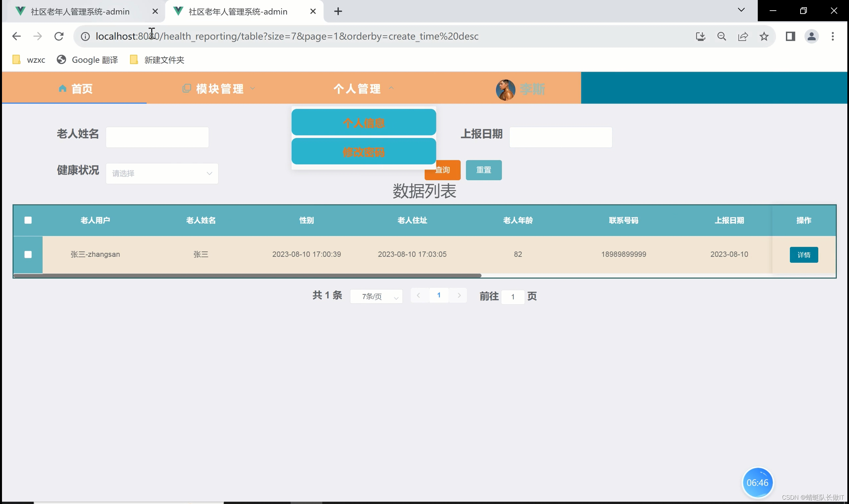
Task: Click the bookmark star icon
Action: (764, 36)
